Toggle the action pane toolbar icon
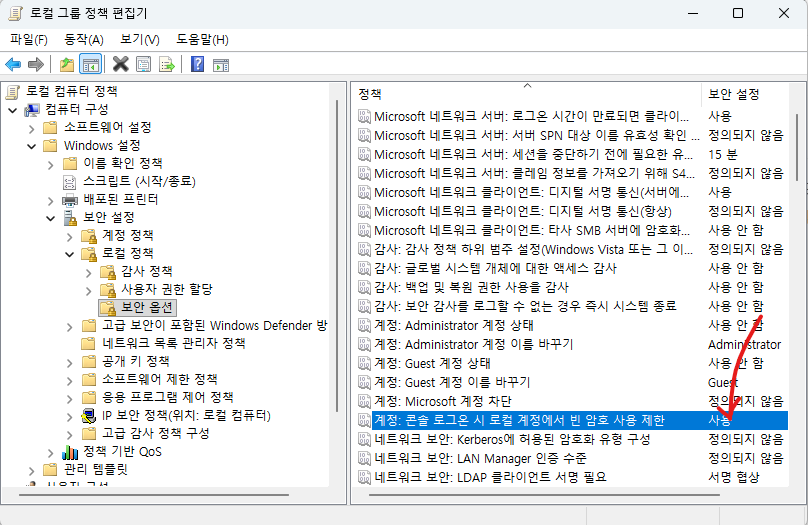The width and height of the screenshot is (808, 525). [x=221, y=65]
